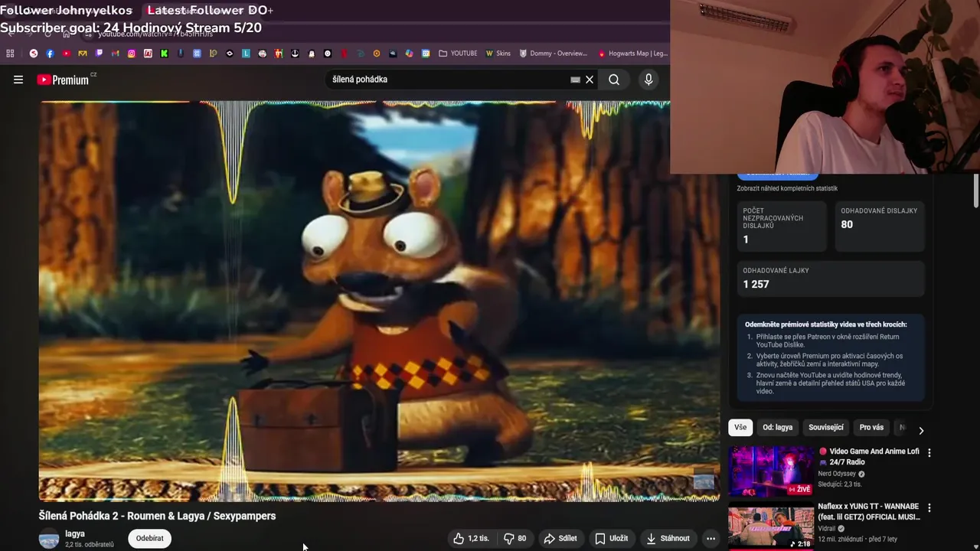Open the YOUTUBE bookmarks folder

(458, 54)
